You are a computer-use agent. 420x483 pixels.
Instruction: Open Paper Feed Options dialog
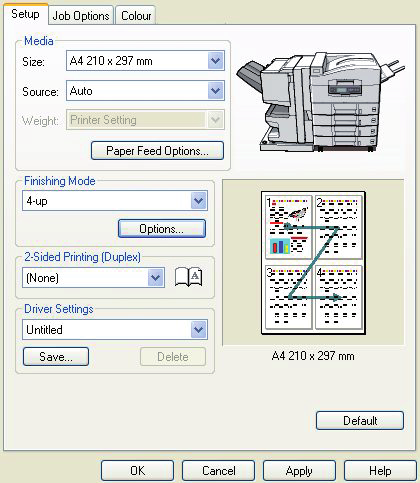[x=157, y=151]
